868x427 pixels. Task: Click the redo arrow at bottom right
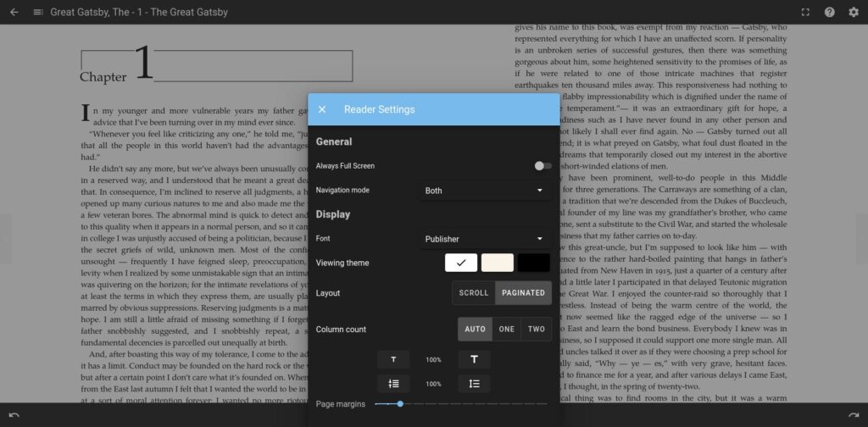pyautogui.click(x=853, y=415)
